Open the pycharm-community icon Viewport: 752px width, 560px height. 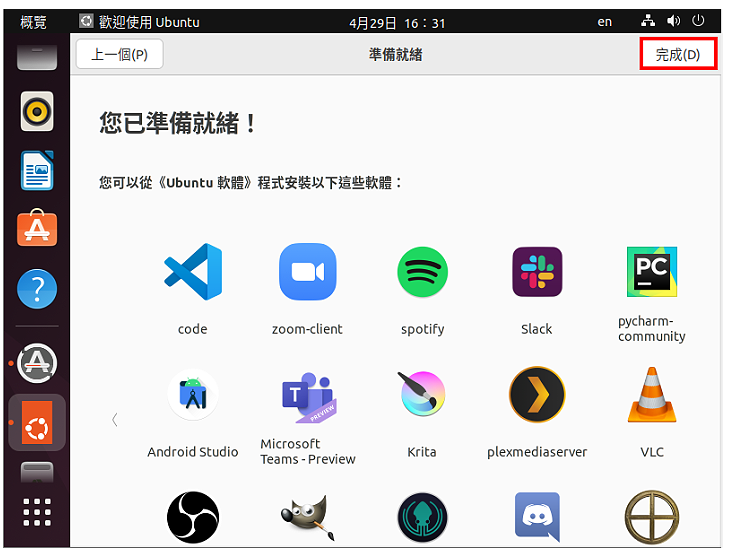pyautogui.click(x=652, y=272)
